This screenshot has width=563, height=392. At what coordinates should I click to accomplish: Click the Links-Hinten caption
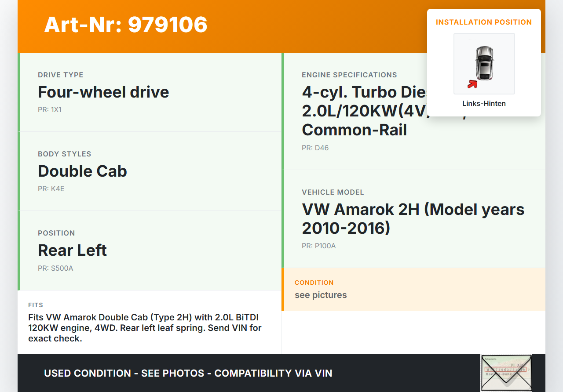(484, 104)
